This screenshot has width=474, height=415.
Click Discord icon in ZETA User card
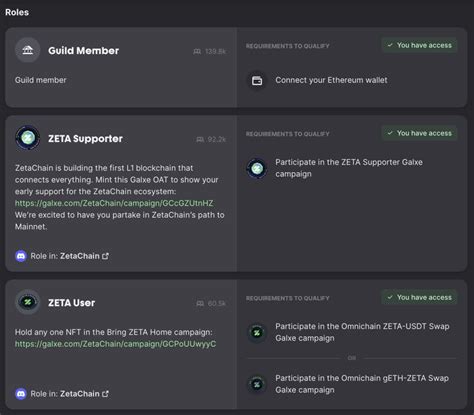click(x=21, y=394)
